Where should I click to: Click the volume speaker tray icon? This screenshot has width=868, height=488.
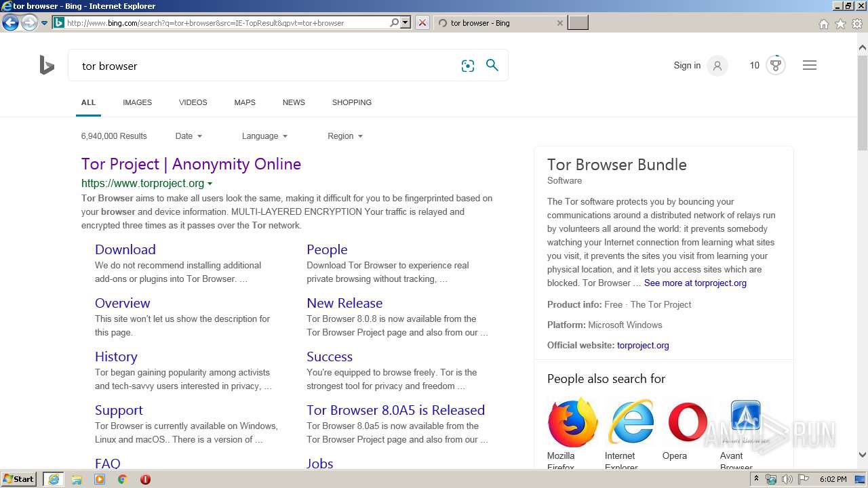point(787,479)
